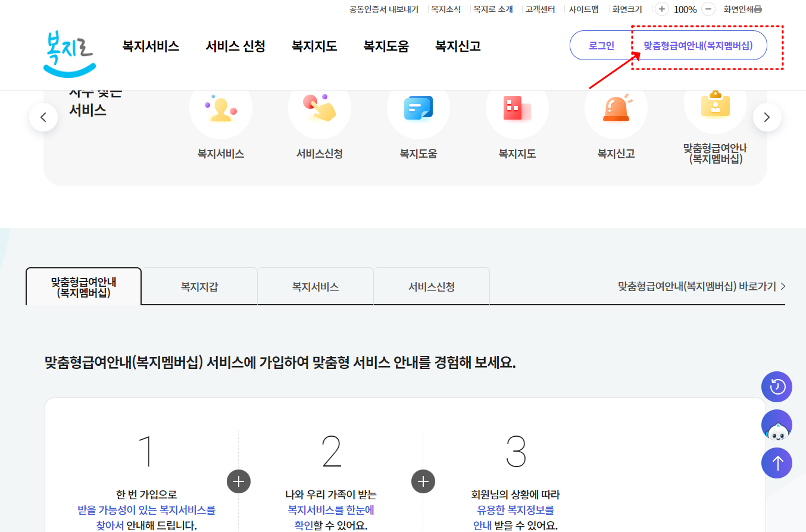
Task: Select the 복지지도 building icon
Action: (517, 108)
